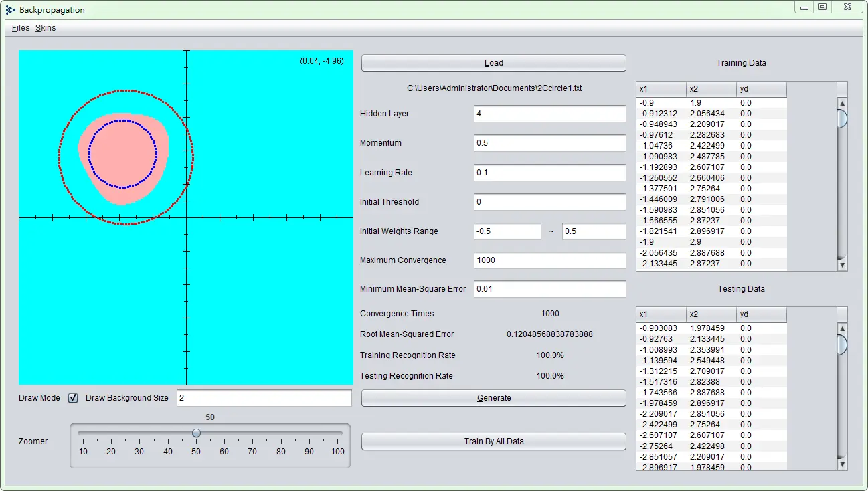Click the Testing Data scrollbar thumb
The height and width of the screenshot is (491, 868).
point(842,345)
